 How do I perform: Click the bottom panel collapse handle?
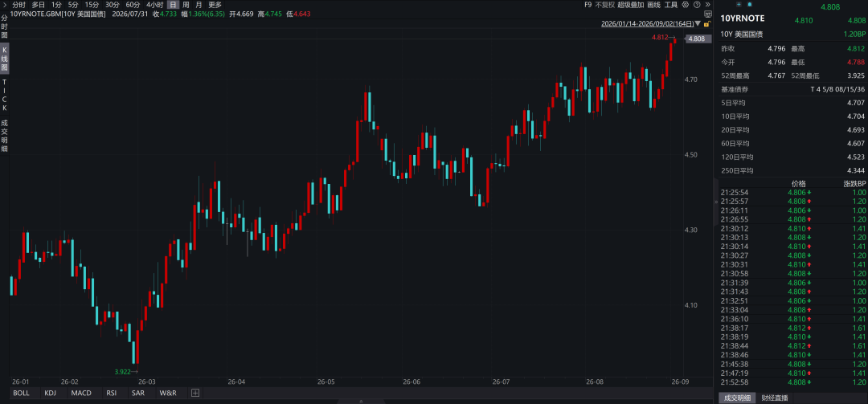(361, 402)
